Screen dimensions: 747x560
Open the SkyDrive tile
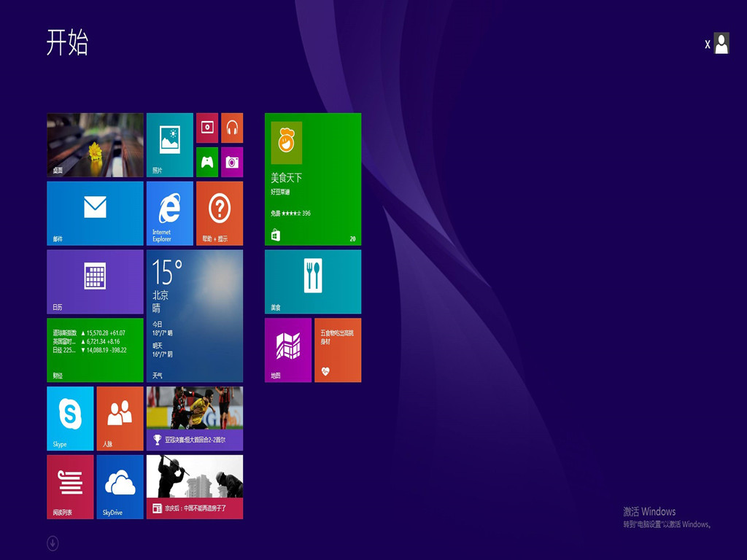coord(120,486)
